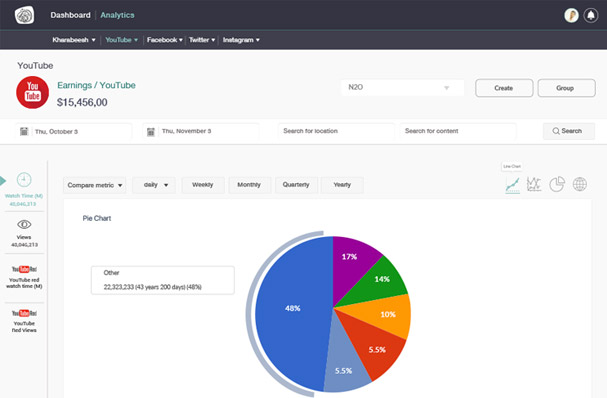Click the Group button
Image resolution: width=607 pixels, height=398 pixels.
coord(566,88)
